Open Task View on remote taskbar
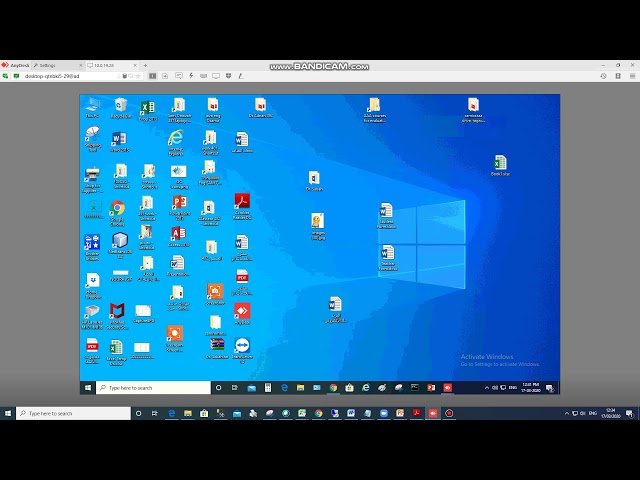 coord(235,388)
